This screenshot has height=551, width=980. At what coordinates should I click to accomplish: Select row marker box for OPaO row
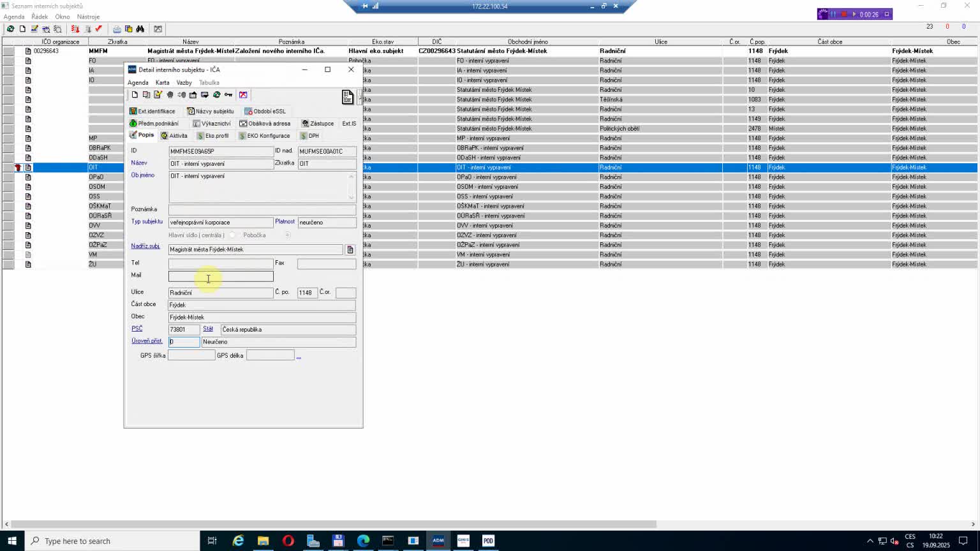coord(8,177)
